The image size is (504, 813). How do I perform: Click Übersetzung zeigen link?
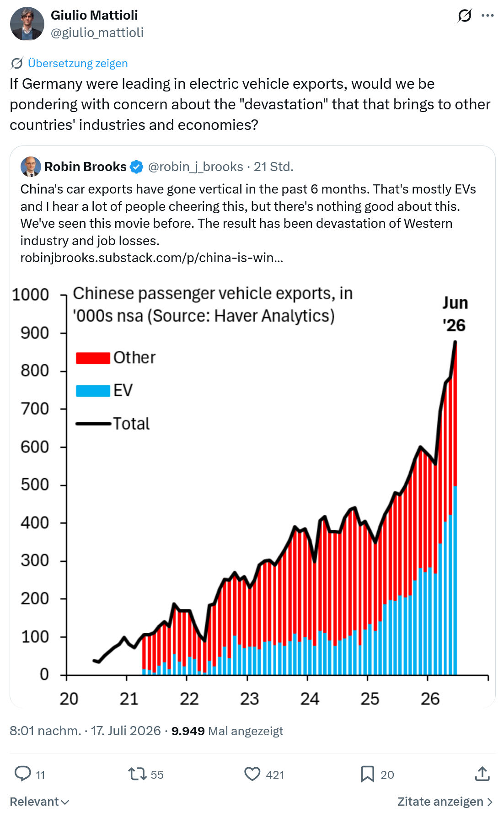(x=78, y=63)
